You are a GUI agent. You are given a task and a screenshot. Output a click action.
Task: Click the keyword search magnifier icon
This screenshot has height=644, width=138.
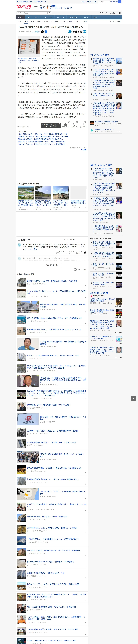point(49,13)
